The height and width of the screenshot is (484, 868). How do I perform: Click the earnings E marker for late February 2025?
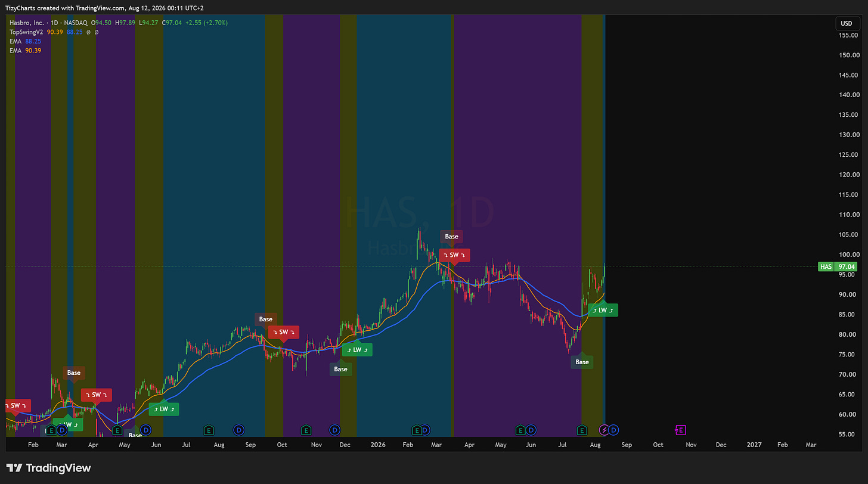[51, 430]
